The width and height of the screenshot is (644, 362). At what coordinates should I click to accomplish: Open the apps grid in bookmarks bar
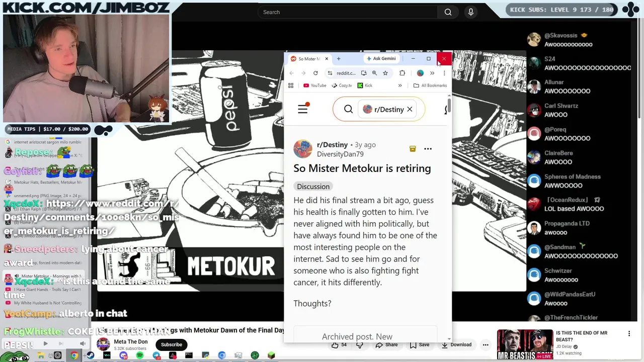[x=291, y=85]
